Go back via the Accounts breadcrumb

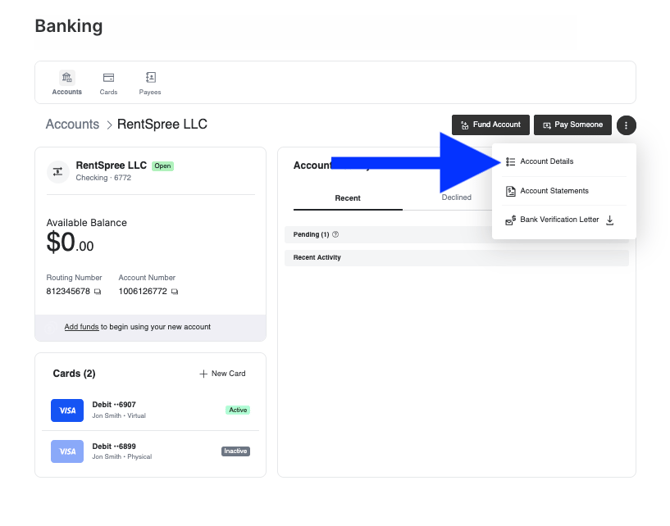pyautogui.click(x=72, y=125)
